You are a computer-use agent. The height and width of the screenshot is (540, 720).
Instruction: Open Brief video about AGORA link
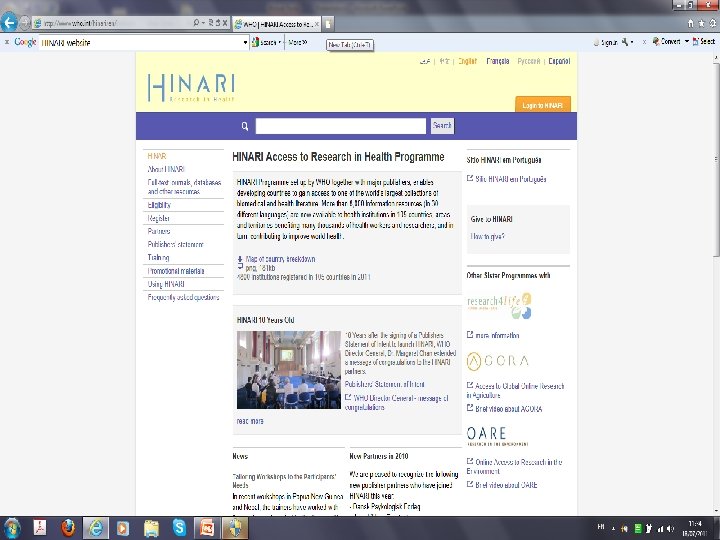[509, 409]
